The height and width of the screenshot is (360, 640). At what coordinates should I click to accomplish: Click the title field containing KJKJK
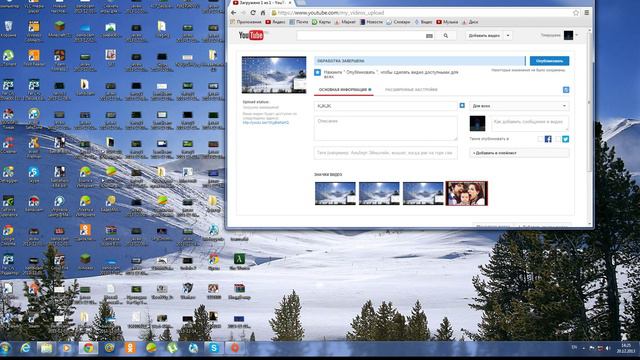pyautogui.click(x=386, y=106)
